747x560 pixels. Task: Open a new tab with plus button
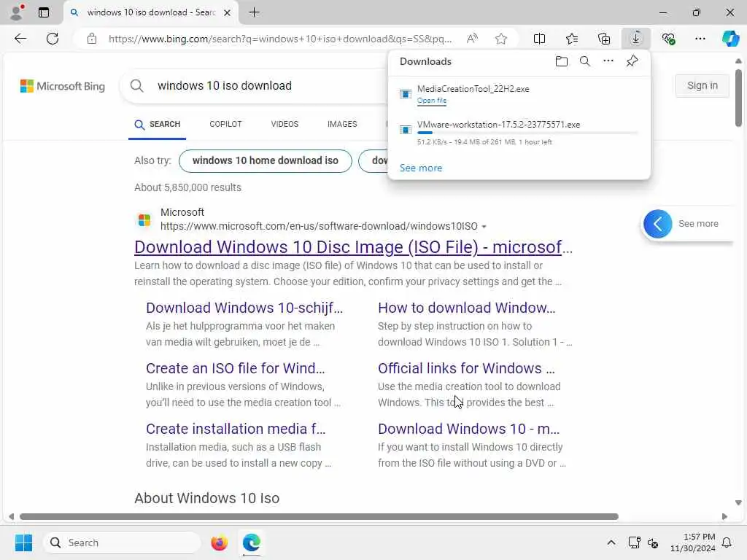(255, 12)
